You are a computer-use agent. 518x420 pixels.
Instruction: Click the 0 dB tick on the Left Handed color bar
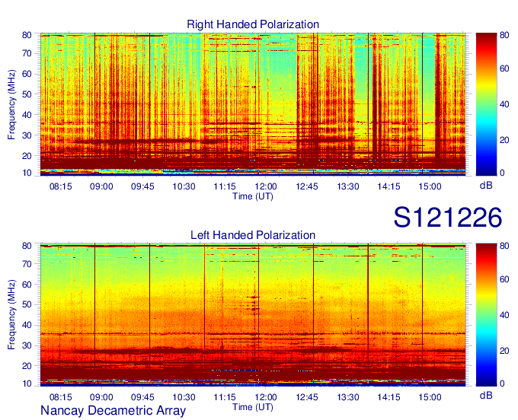click(502, 383)
